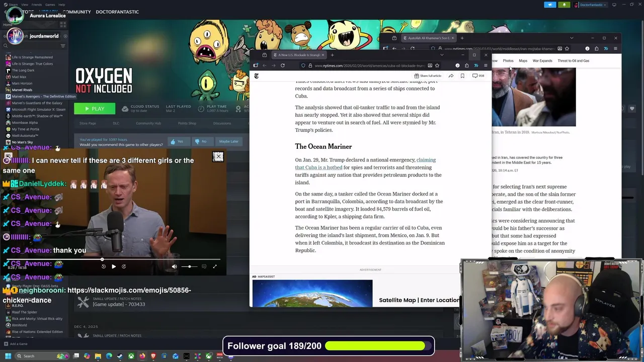Open the Games menu in Steam
The image size is (644, 362).
(50, 5)
